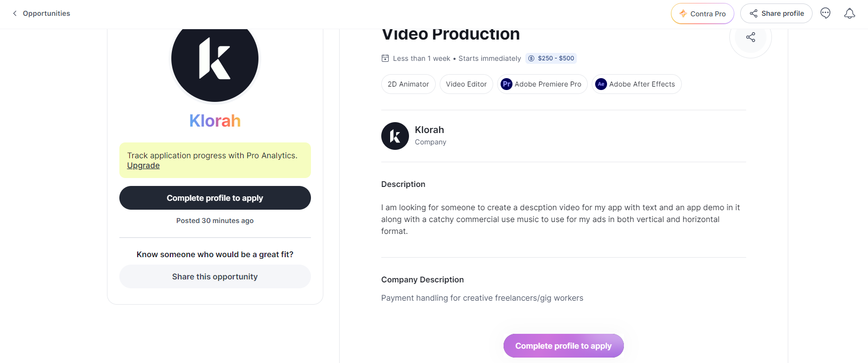
Task: Click the $250 - $500 budget badge
Action: 551,58
